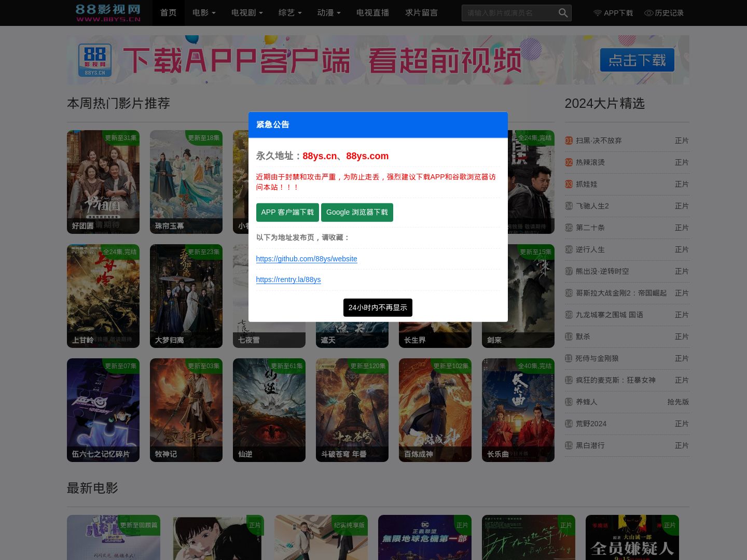Click 本周热门影片推荐 heading
Screen dimensions: 747x560
point(118,103)
